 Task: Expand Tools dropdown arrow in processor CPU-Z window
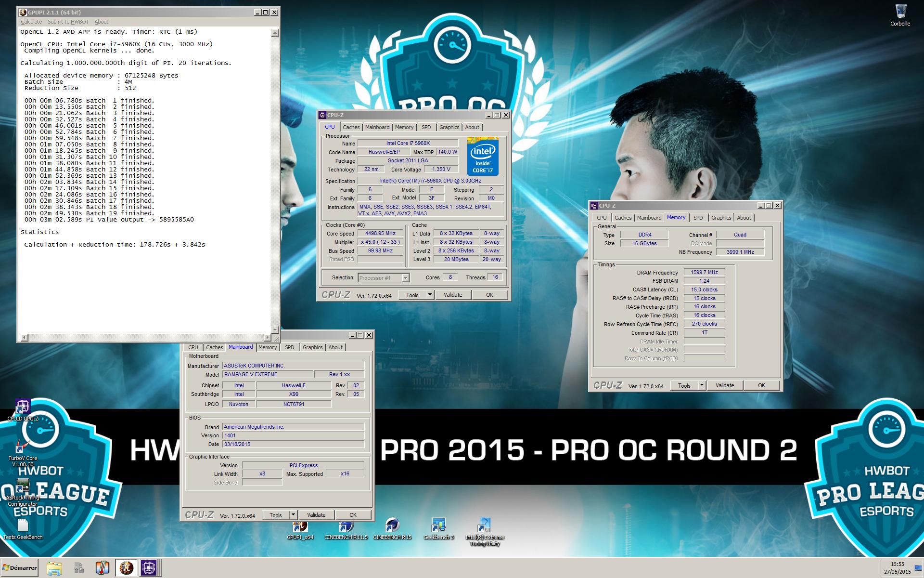click(430, 295)
